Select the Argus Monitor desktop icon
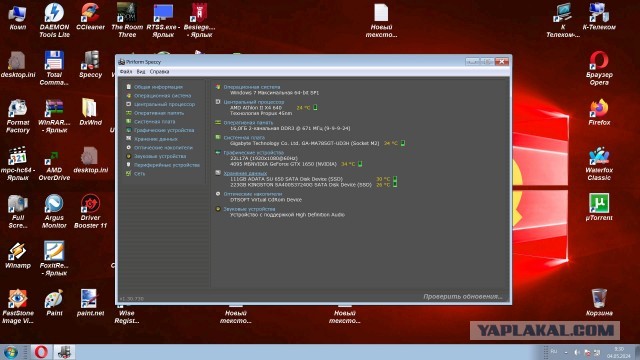 tap(54, 211)
